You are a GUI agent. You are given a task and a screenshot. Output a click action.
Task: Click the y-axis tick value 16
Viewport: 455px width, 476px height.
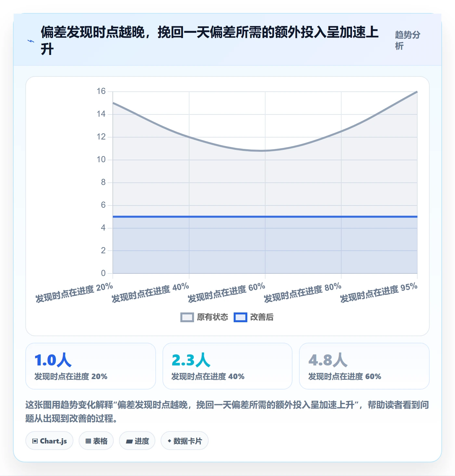101,91
